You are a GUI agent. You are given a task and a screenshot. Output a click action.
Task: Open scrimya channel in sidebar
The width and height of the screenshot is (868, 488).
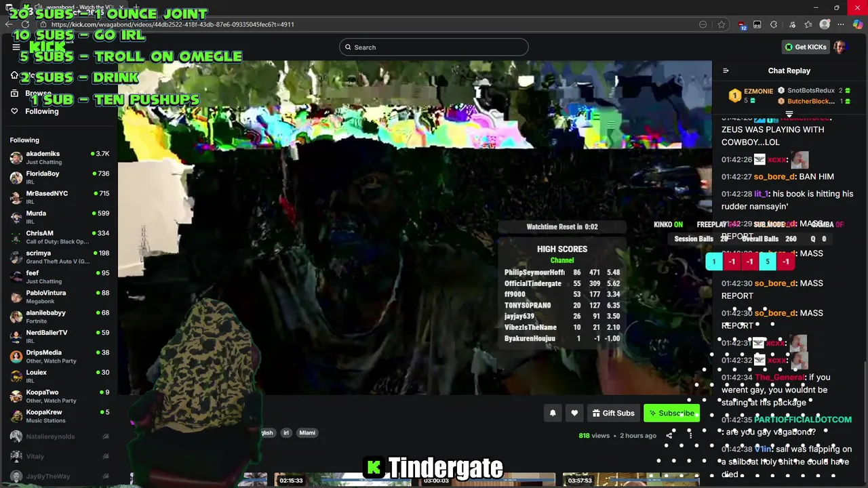60,257
